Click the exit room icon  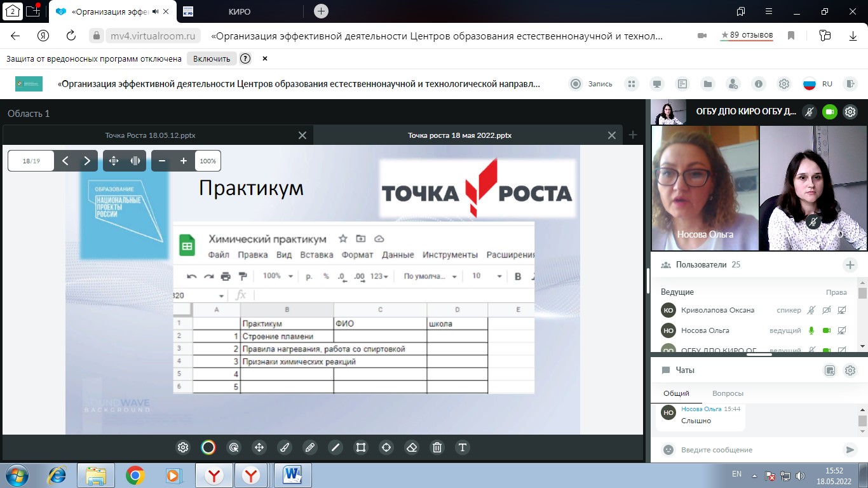point(850,84)
